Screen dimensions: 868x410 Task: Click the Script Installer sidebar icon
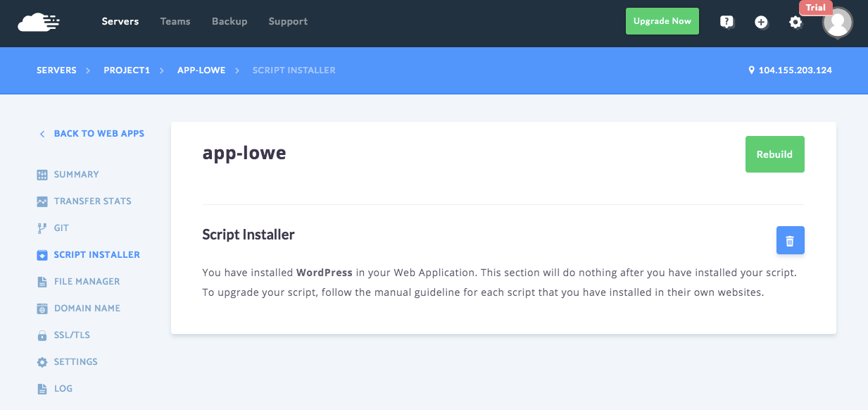point(42,255)
